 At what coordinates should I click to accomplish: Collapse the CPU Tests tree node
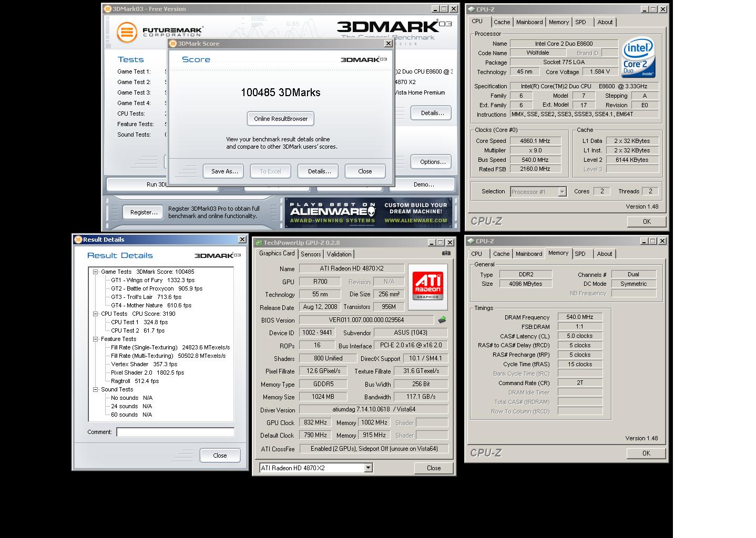click(96, 314)
